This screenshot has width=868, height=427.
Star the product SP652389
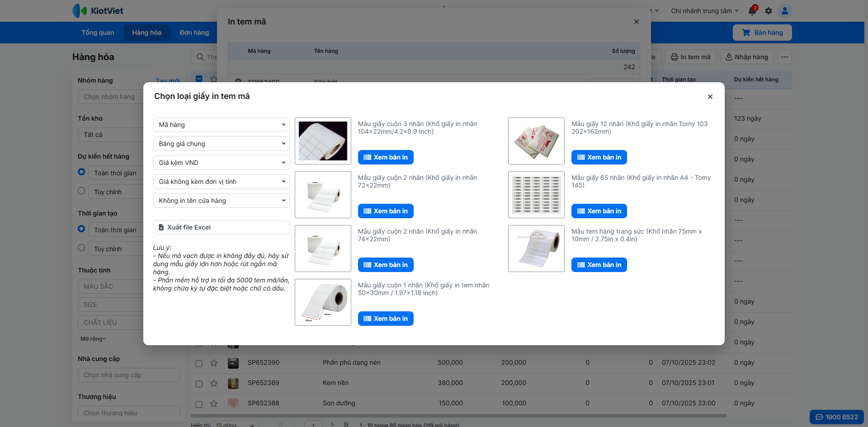click(x=214, y=383)
